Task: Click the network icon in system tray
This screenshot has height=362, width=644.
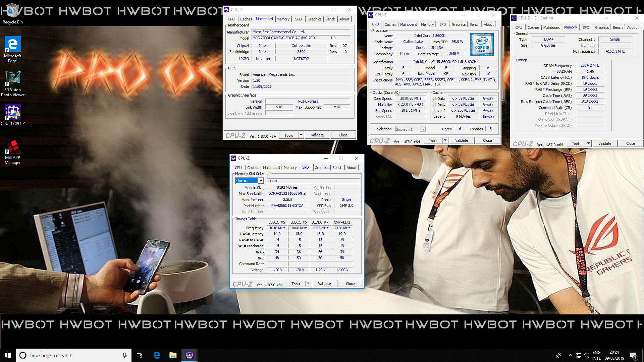Action: click(x=579, y=355)
